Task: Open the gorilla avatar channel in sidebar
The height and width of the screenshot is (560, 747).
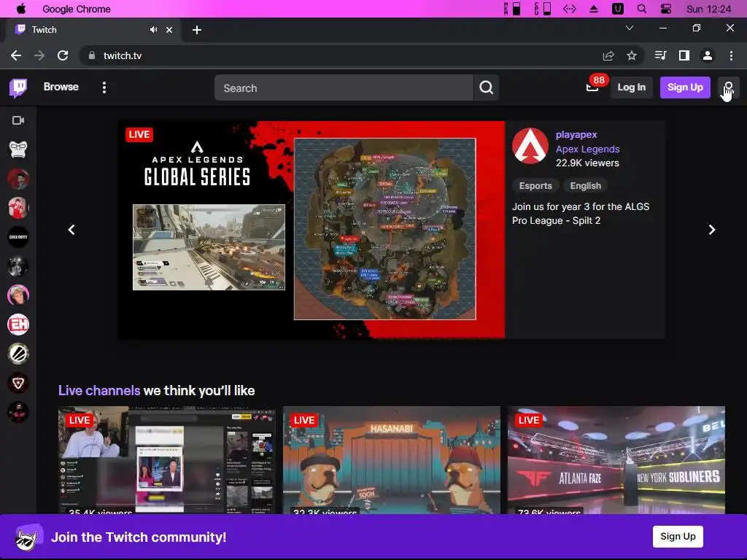Action: [18, 149]
